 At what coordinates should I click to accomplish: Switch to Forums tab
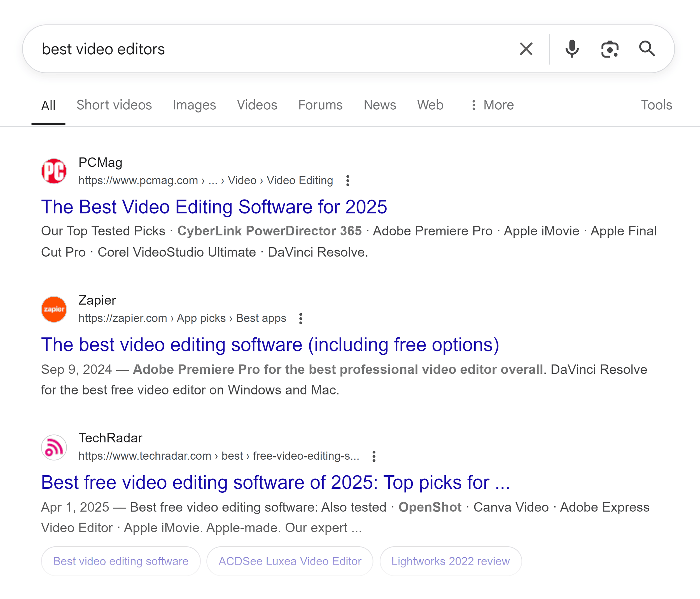coord(320,105)
